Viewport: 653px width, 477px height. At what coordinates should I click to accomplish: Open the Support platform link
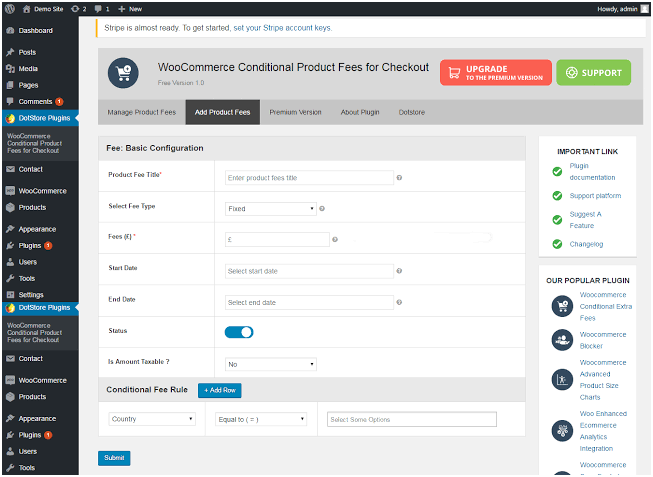coord(595,196)
